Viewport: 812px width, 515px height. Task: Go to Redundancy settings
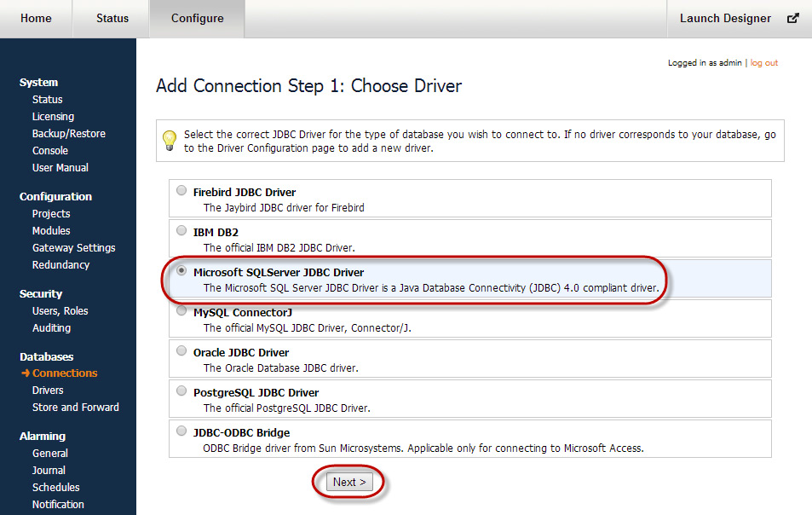click(60, 265)
